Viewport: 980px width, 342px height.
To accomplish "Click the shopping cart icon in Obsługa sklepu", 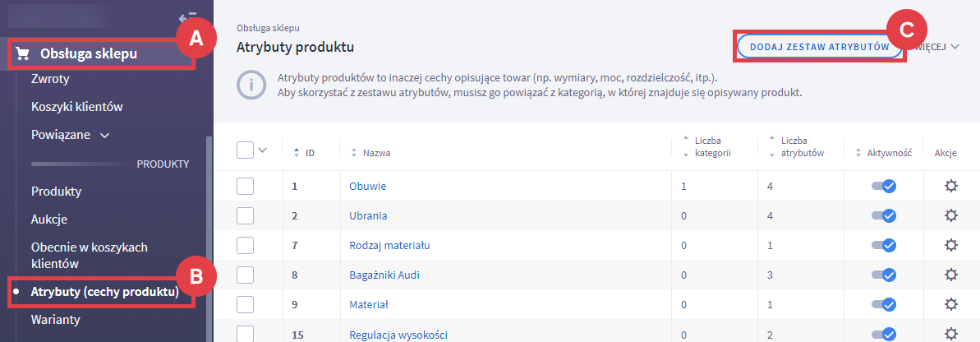I will coord(22,54).
